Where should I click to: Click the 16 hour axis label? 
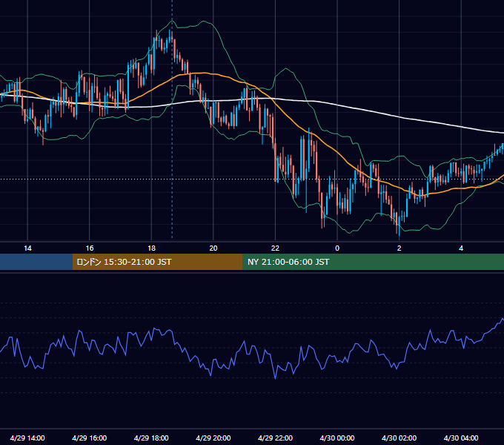90,248
